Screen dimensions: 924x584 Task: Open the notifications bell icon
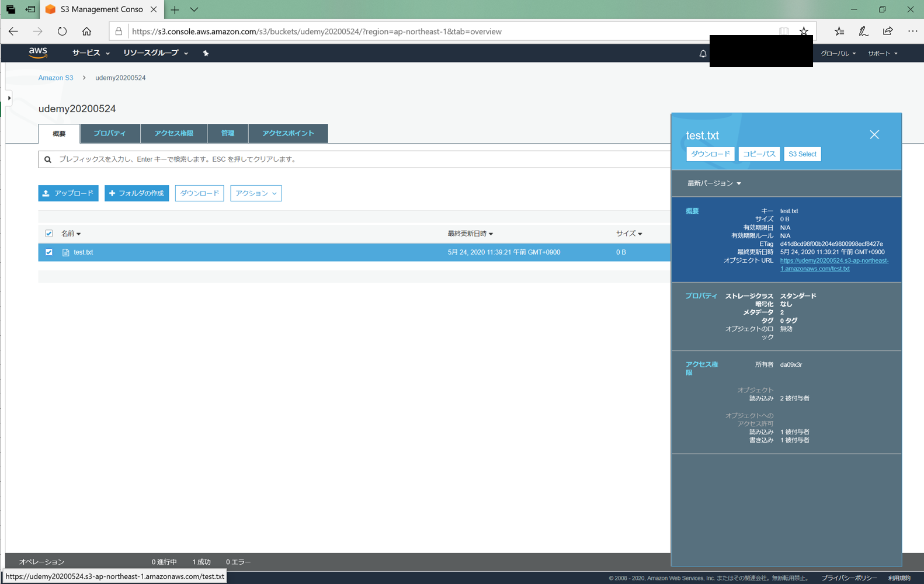703,53
